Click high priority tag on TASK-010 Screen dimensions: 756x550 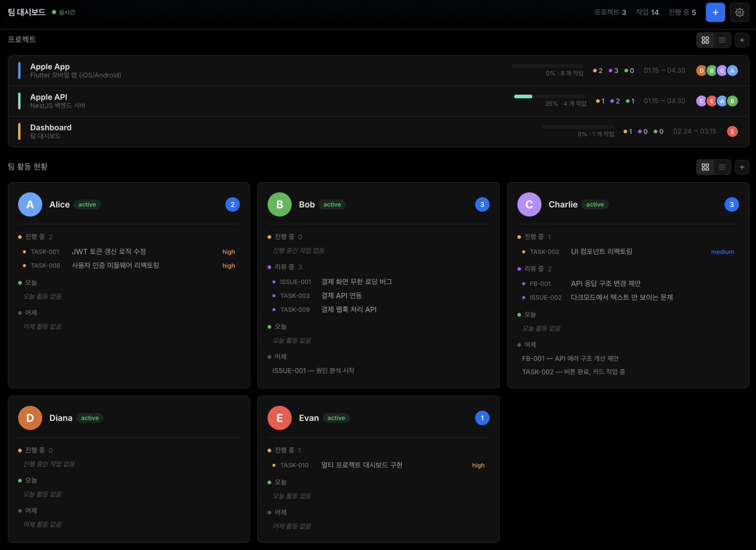tap(478, 466)
